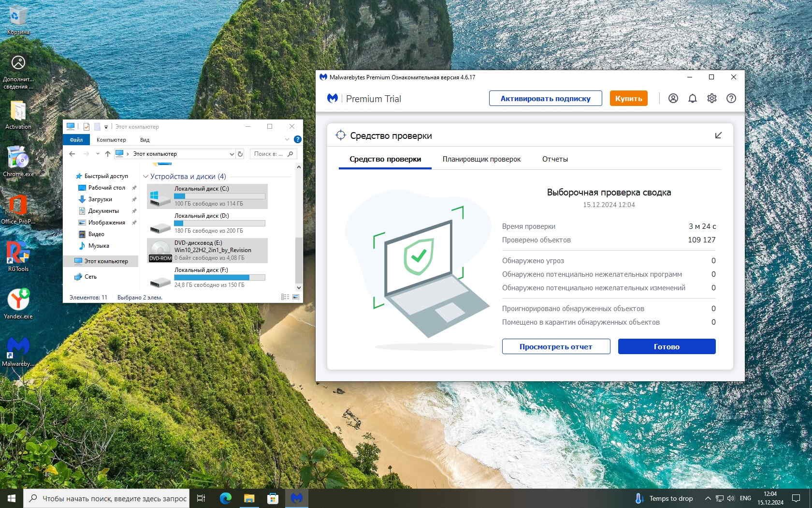812x508 pixels.
Task: Select Локальный диск (D:) drive
Action: [x=208, y=223]
